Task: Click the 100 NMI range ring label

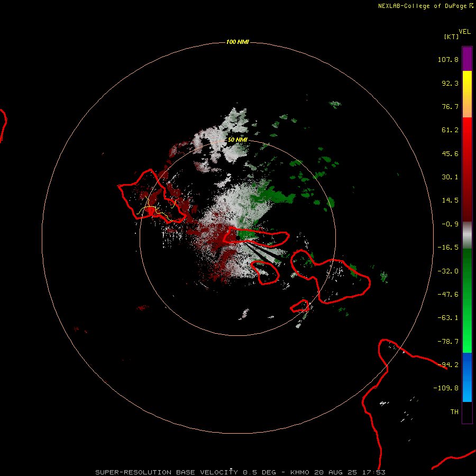Action: click(237, 42)
